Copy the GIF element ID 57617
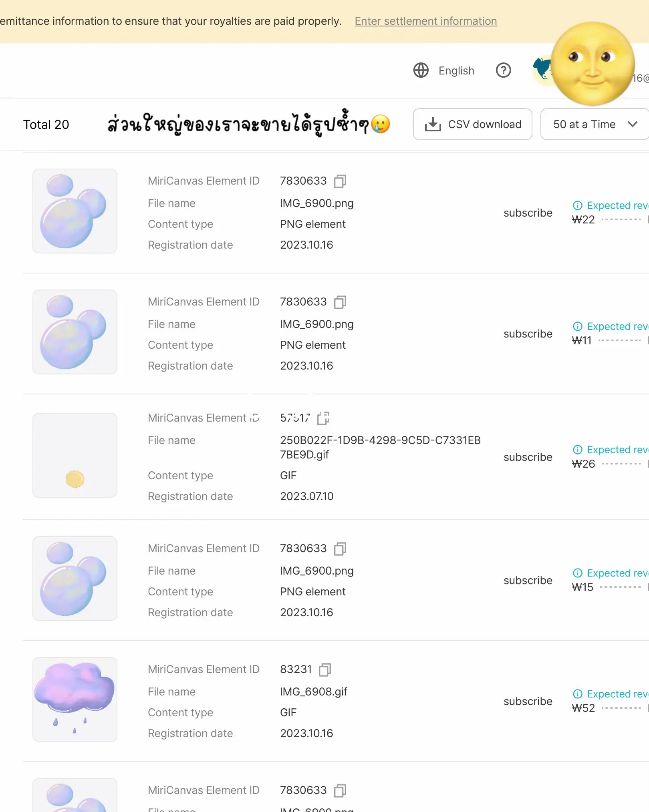This screenshot has height=812, width=649. coord(323,418)
